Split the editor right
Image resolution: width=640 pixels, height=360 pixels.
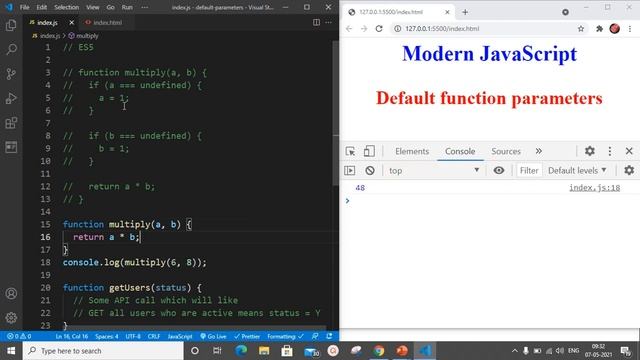[x=316, y=22]
